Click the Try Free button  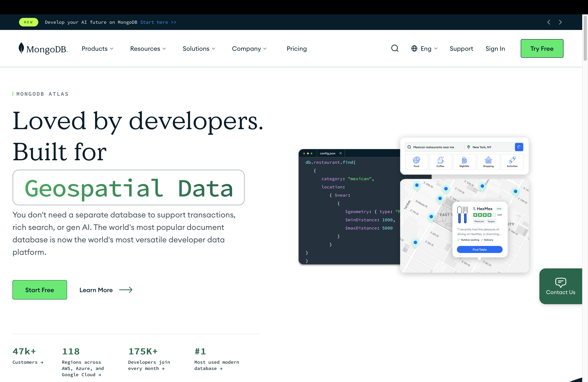[542, 48]
